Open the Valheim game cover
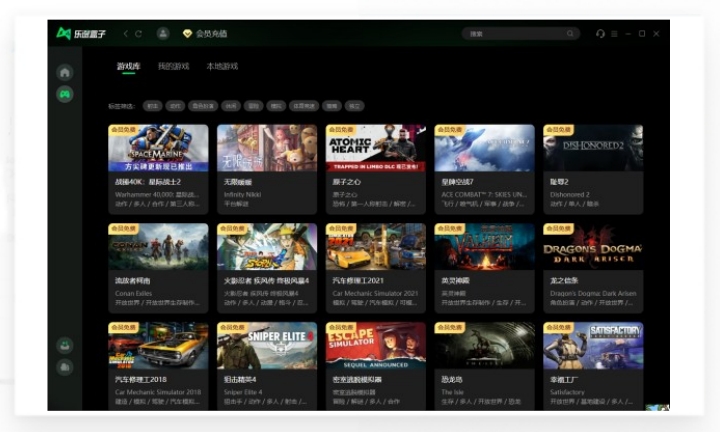The width and height of the screenshot is (720, 432). [x=484, y=247]
